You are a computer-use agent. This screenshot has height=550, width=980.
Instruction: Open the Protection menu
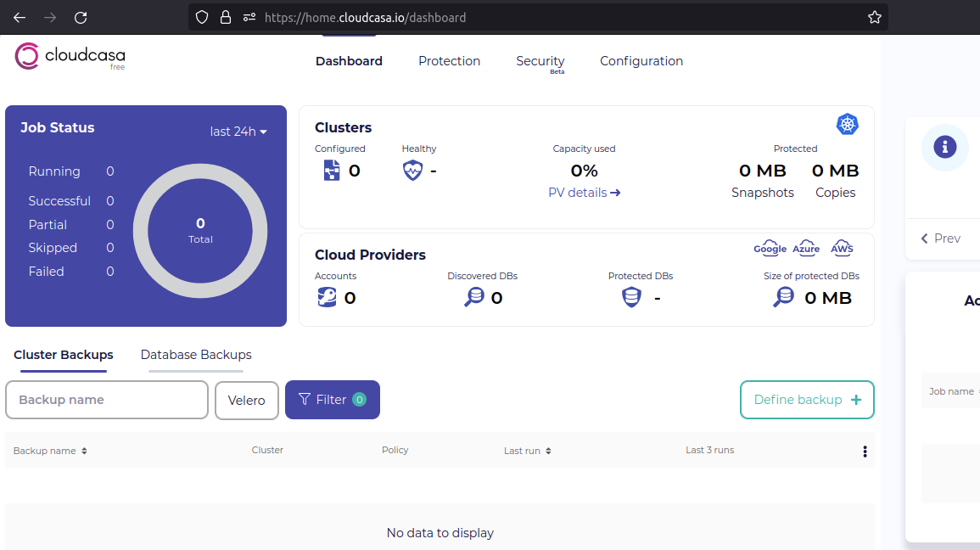tap(450, 61)
